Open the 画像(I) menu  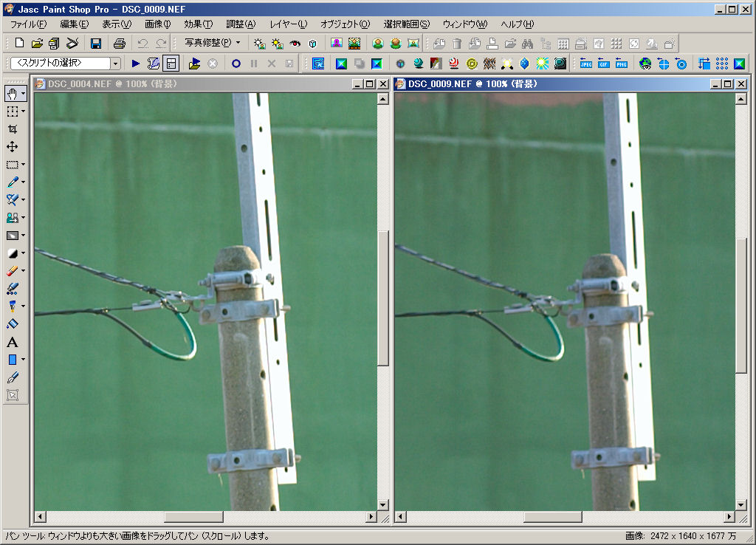(158, 24)
